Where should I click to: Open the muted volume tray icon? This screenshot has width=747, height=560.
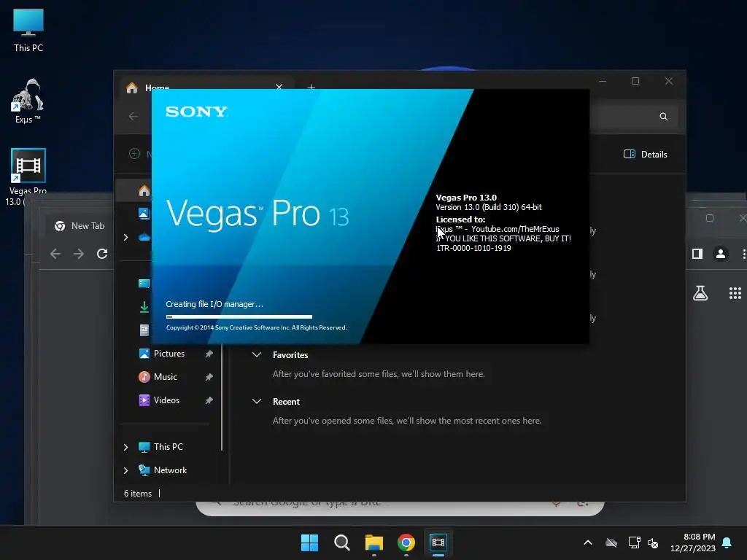click(653, 542)
